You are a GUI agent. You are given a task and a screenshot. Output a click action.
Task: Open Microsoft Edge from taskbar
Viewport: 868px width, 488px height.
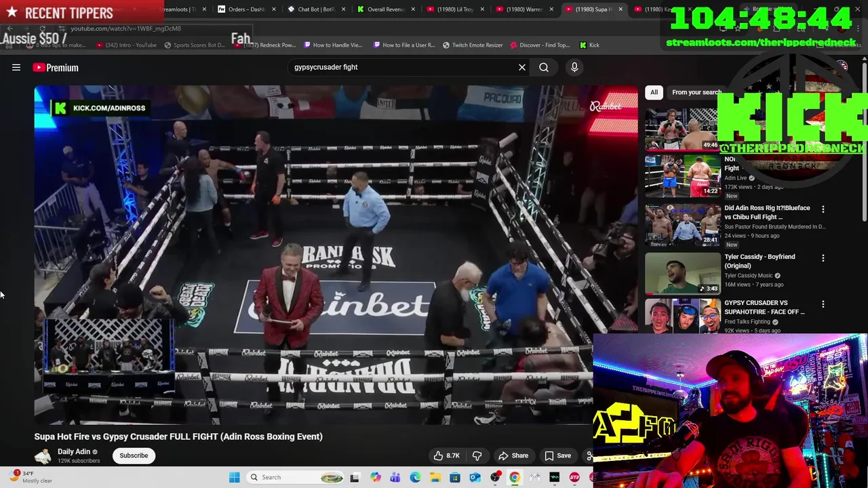pyautogui.click(x=415, y=477)
